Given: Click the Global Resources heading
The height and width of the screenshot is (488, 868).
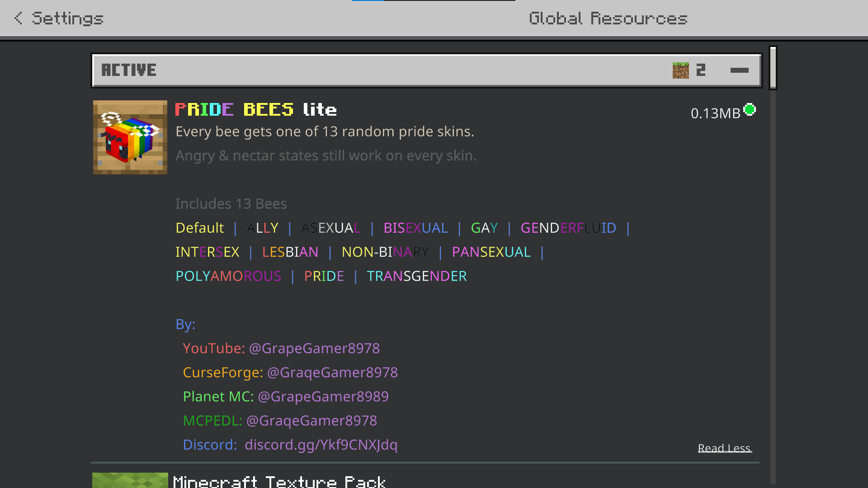Looking at the screenshot, I should [x=609, y=18].
